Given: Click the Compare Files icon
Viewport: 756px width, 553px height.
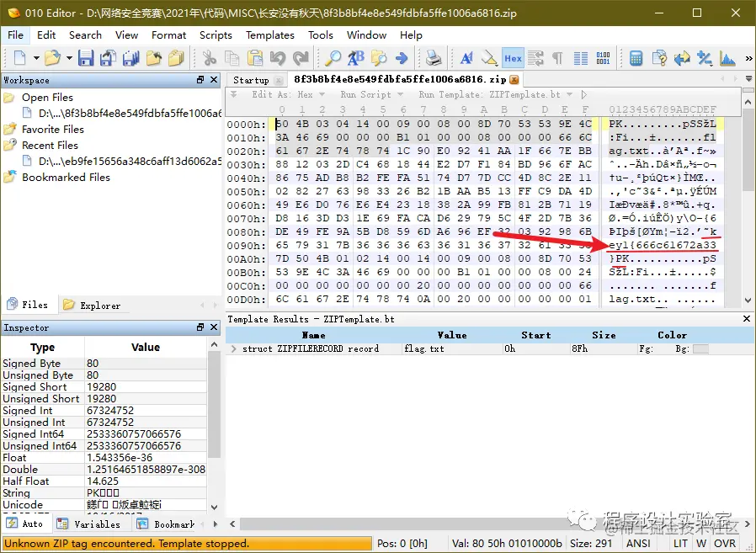Looking at the screenshot, I should point(659,58).
